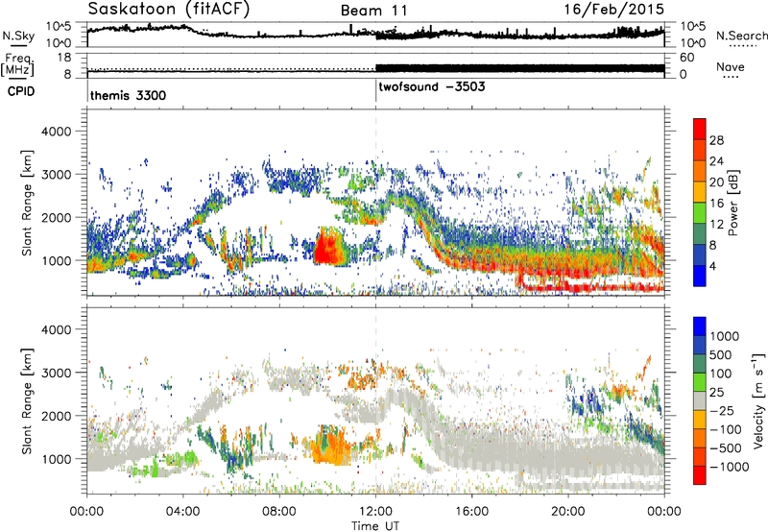Click the 20 label on the Power scale
This screenshot has height=532, width=768.
pos(716,182)
